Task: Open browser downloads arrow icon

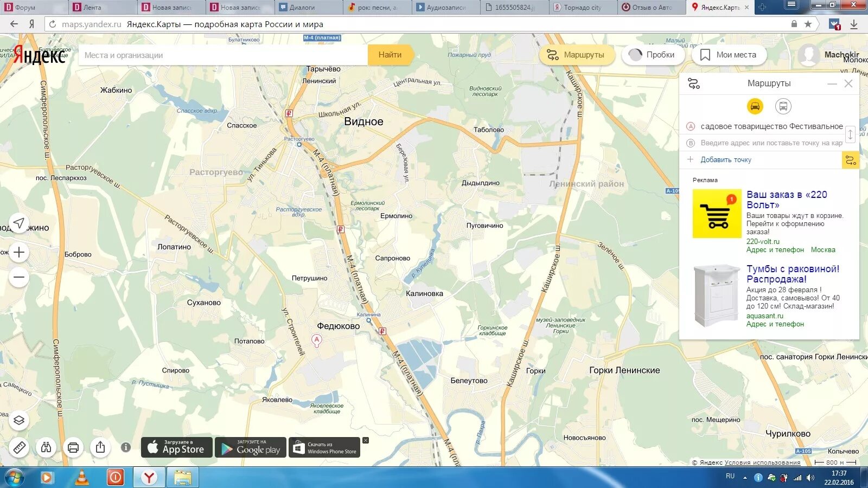Action: point(854,24)
